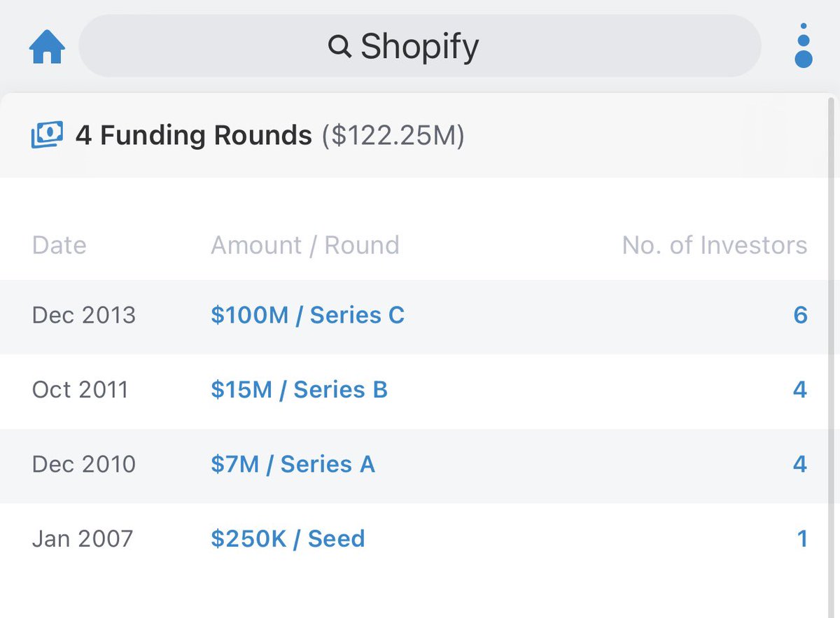Go to the Home icon

tap(47, 48)
